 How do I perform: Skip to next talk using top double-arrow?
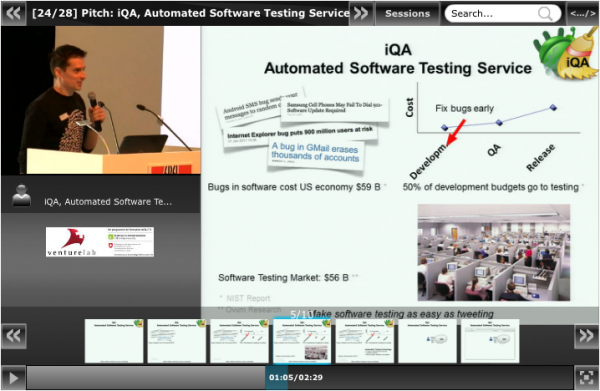pos(361,13)
